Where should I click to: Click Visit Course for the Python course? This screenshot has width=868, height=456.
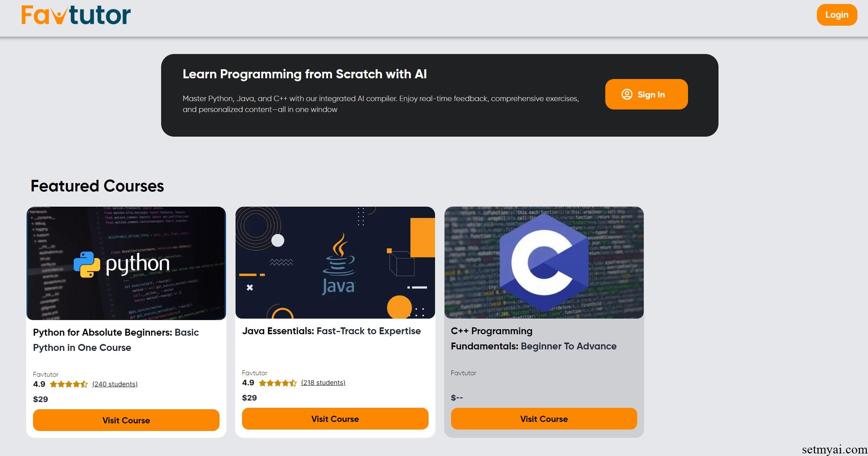[x=126, y=420]
